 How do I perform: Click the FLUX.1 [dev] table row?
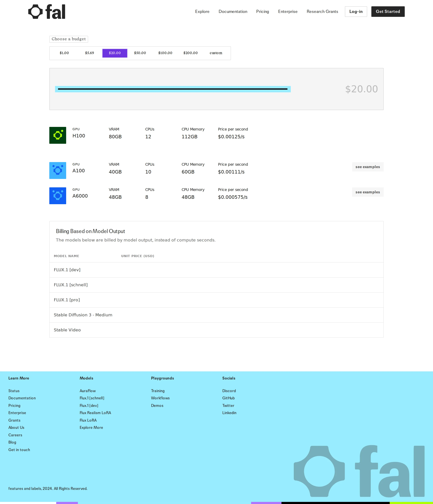pos(216,270)
